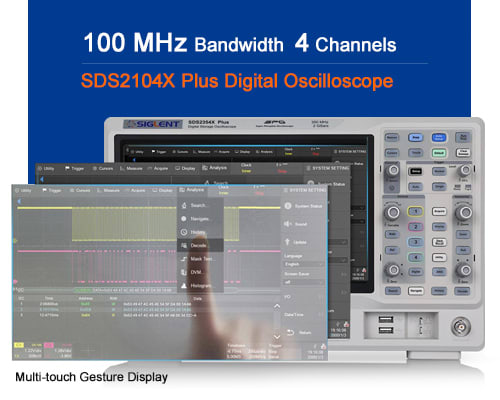Open the Trigger menu on the front screen
500x400 pixels.
point(52,191)
